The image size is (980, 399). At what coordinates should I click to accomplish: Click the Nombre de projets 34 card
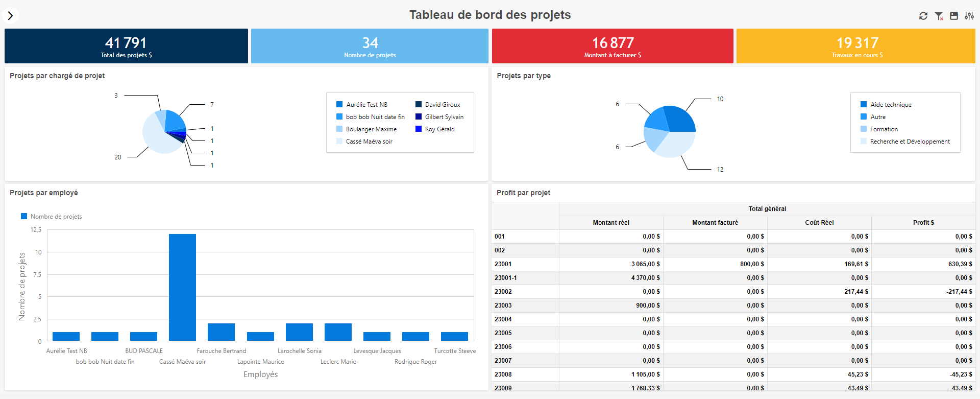[x=370, y=46]
